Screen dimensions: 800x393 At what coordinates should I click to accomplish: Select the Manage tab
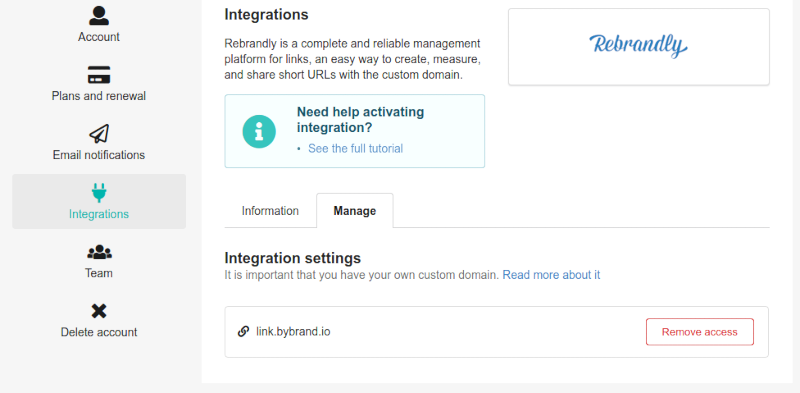[355, 211]
